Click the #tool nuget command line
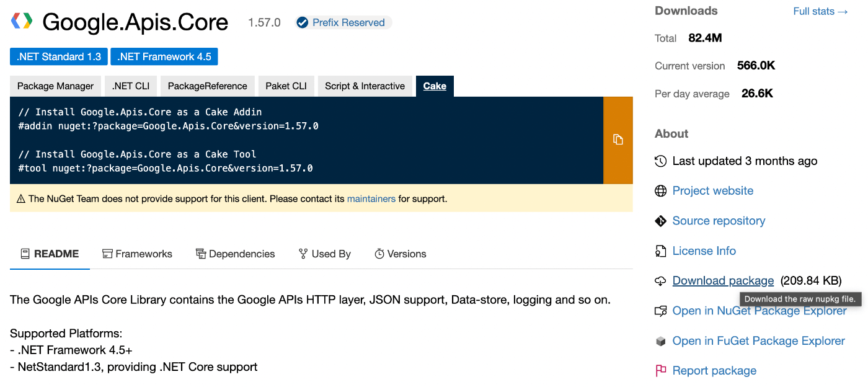Image resolution: width=868 pixels, height=387 pixels. [x=166, y=168]
